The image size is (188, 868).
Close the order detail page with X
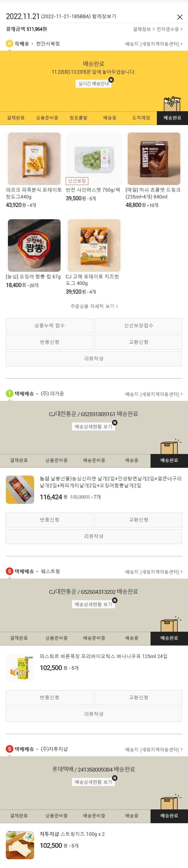[x=179, y=17]
